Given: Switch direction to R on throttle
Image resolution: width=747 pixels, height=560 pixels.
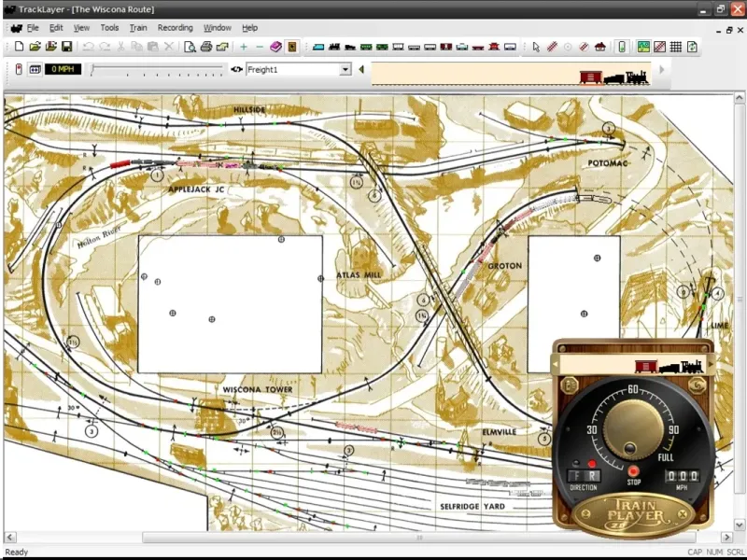Looking at the screenshot, I should click(592, 474).
